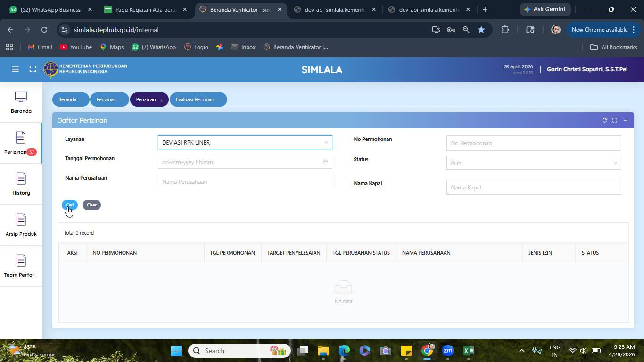Focus the Nama Kapal input field
The image size is (644, 362).
534,187
